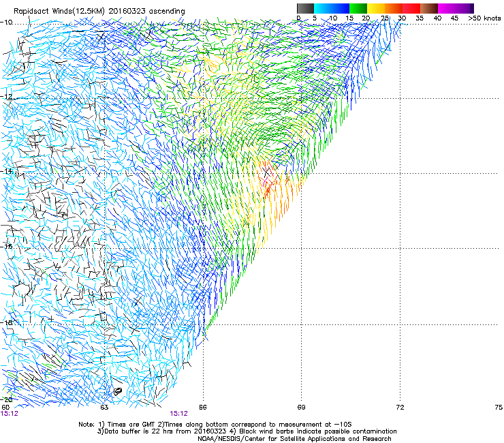Image resolution: width=504 pixels, height=443 pixels.
Task: Click the ">50 knots" legend label
Action: coord(484,18)
